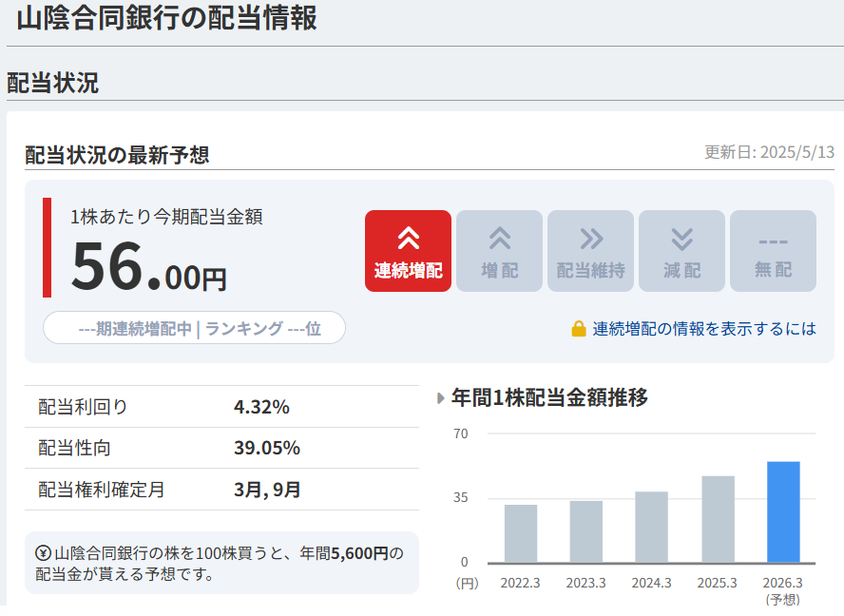Click the 2025.3 axis label
Image resolution: width=844 pixels, height=616 pixels.
tap(717, 583)
